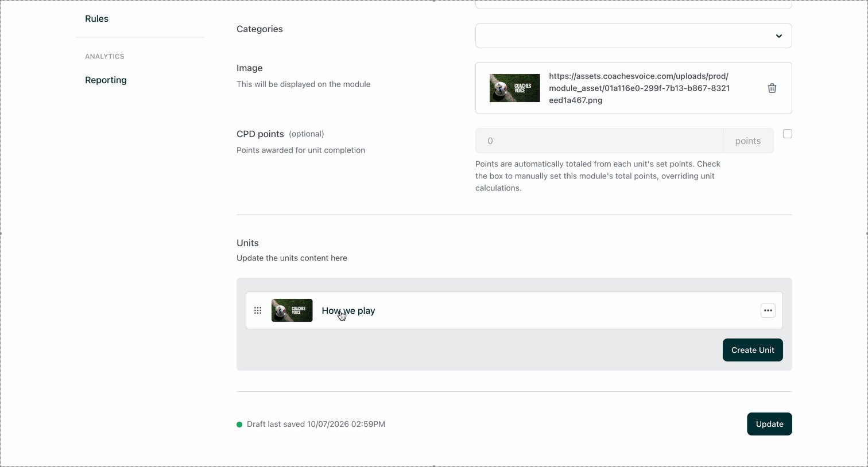The width and height of the screenshot is (868, 467).
Task: Click the Categories field label
Action: tap(259, 29)
